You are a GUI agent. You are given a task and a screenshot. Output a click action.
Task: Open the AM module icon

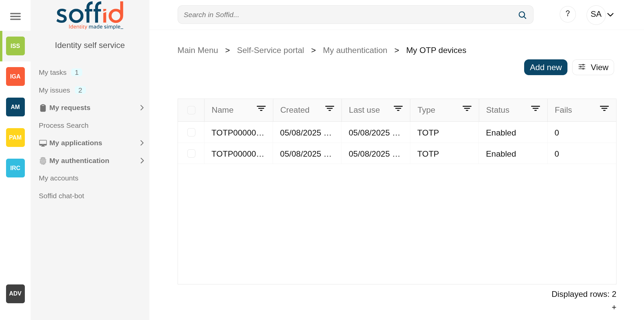coord(15,107)
